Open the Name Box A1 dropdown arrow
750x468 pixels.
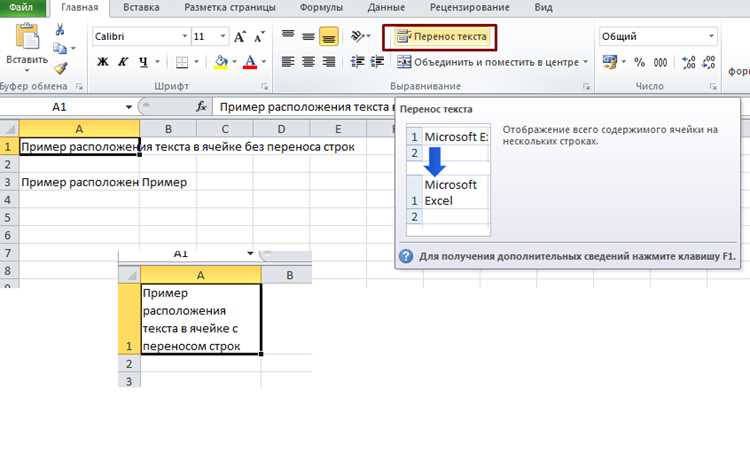[x=129, y=107]
